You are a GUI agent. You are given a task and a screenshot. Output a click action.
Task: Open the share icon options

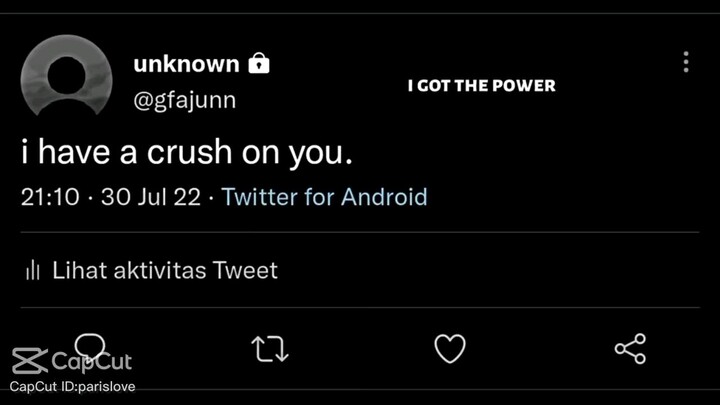tap(630, 349)
